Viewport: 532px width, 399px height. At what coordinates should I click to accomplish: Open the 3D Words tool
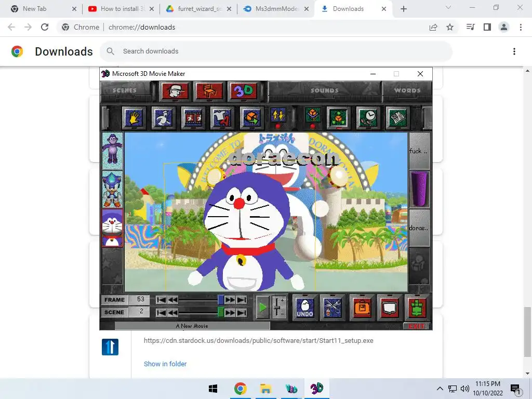coord(243,91)
